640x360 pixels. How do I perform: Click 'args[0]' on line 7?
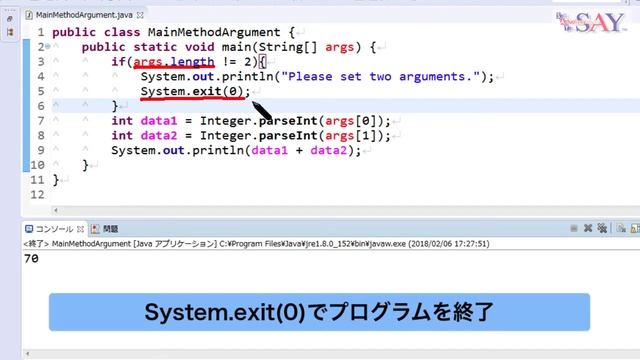coord(350,121)
